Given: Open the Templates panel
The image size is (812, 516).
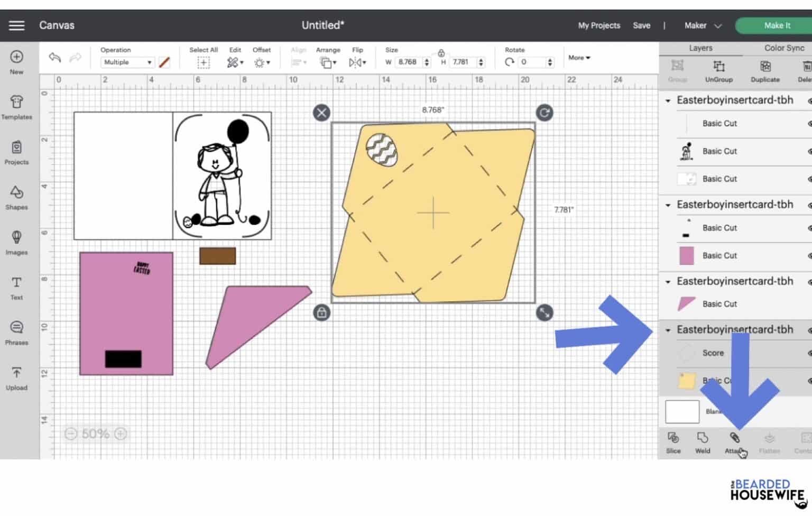Looking at the screenshot, I should [16, 107].
